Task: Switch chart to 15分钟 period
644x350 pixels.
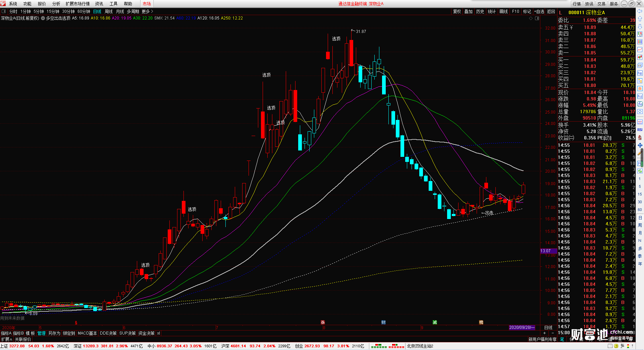Action: pyautogui.click(x=53, y=11)
